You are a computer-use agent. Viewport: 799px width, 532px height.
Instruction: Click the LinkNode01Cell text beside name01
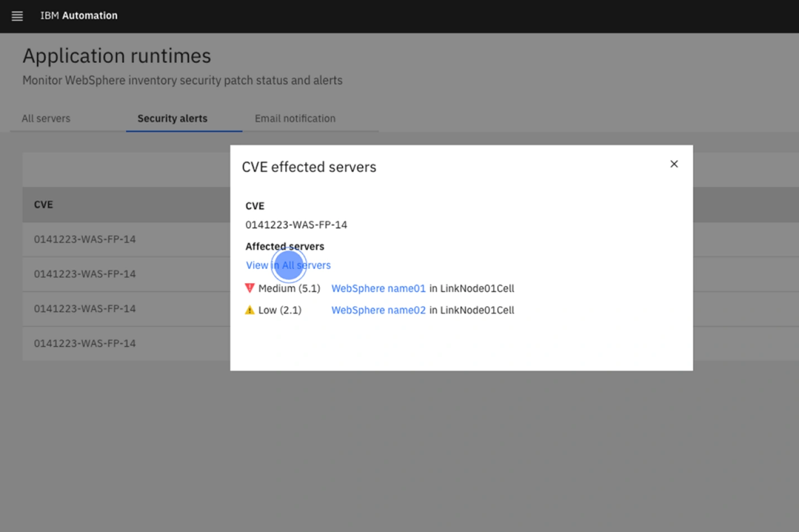(x=477, y=288)
